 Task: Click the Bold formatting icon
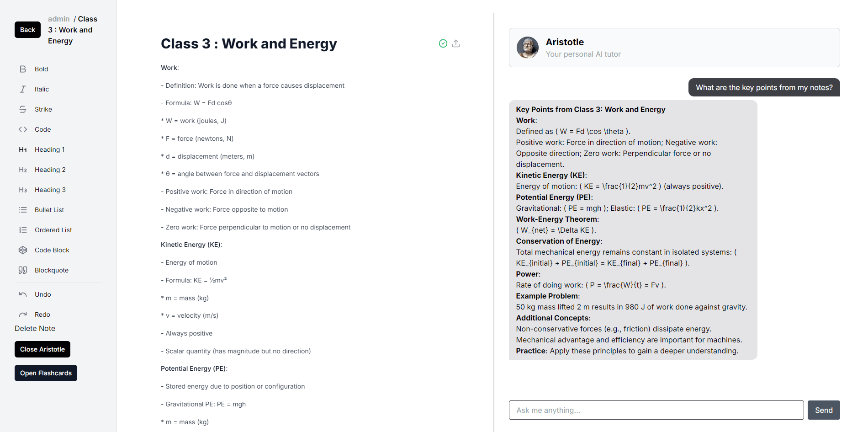coord(23,69)
